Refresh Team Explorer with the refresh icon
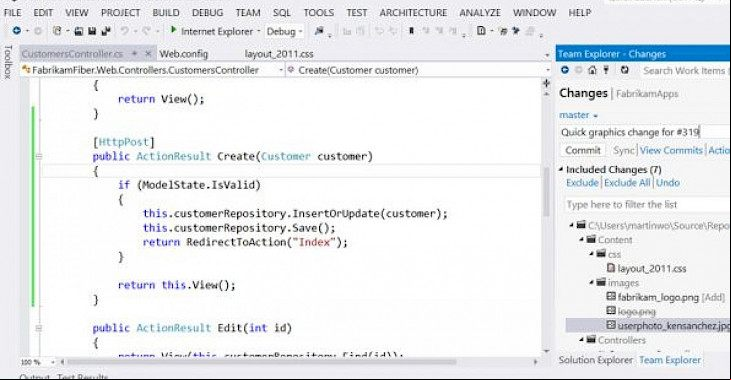Viewport: 731px width, 380px height. (624, 70)
